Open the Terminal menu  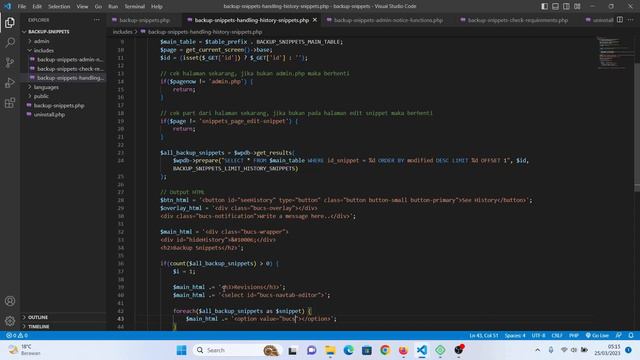[x=134, y=7]
